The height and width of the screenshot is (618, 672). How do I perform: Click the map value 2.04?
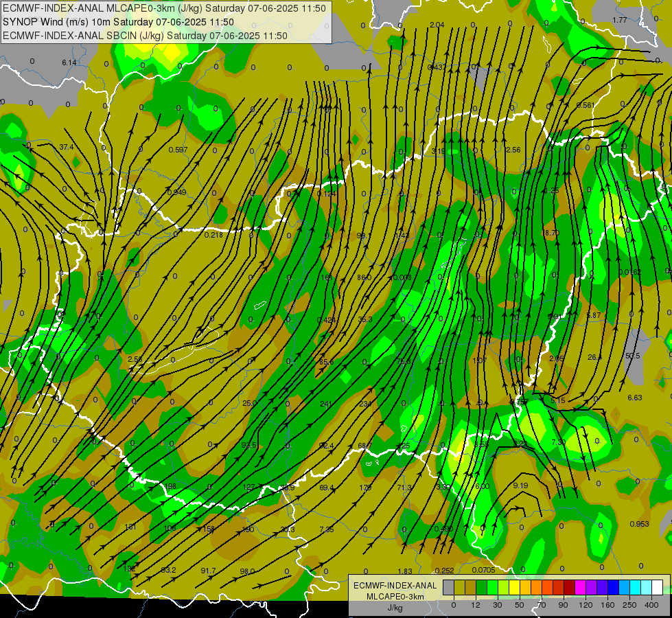pyautogui.click(x=437, y=25)
